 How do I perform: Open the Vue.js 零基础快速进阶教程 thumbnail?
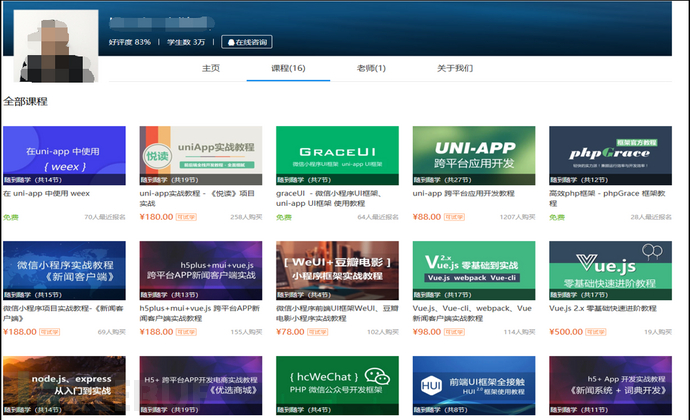[x=610, y=270]
